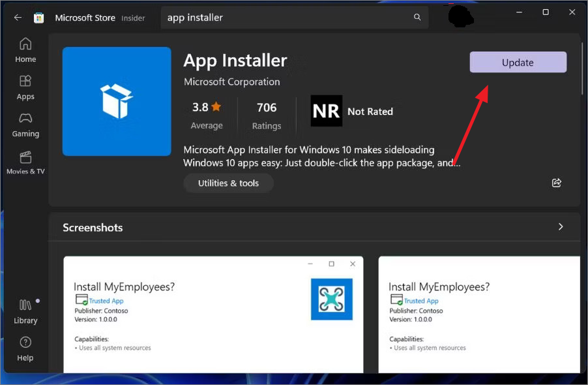The width and height of the screenshot is (588, 385).
Task: Open the Home section in sidebar
Action: [25, 50]
